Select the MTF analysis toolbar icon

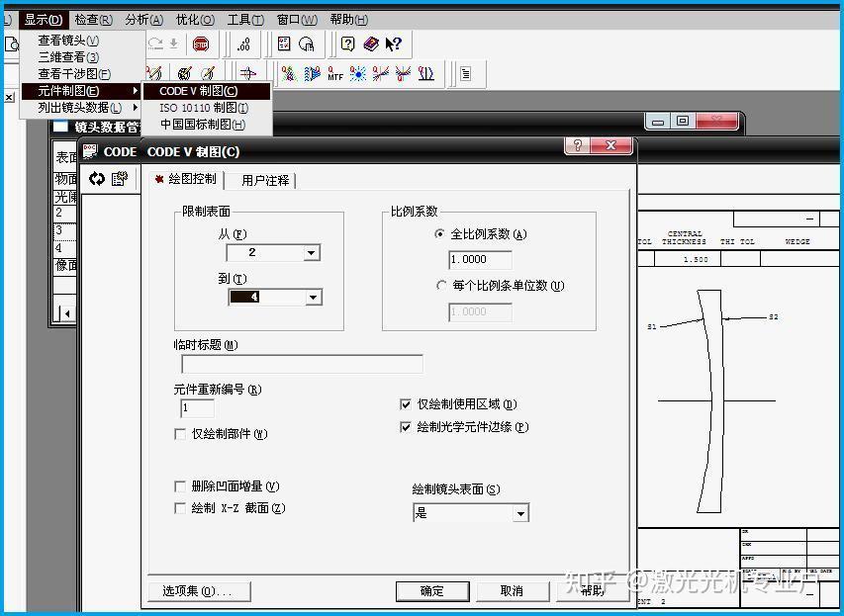tap(333, 73)
